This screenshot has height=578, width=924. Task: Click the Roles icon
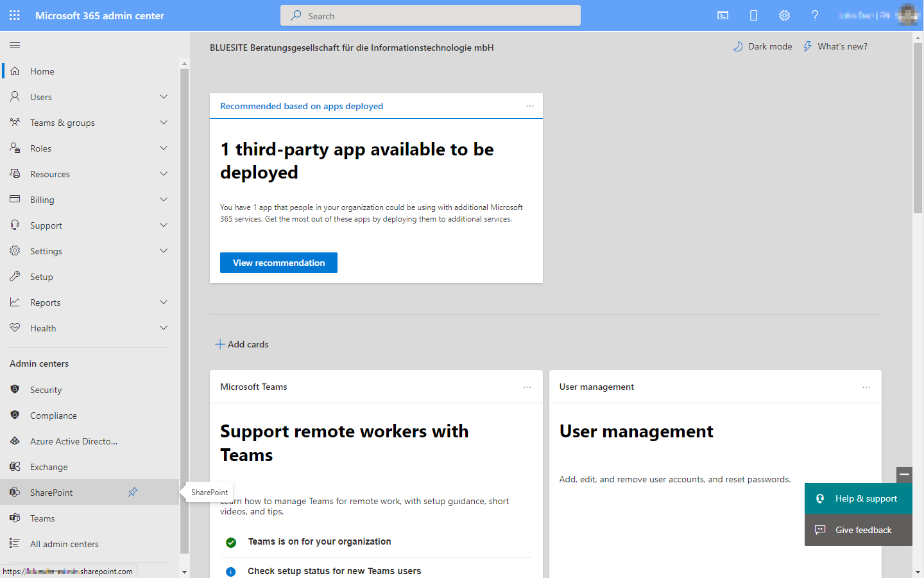coord(15,148)
